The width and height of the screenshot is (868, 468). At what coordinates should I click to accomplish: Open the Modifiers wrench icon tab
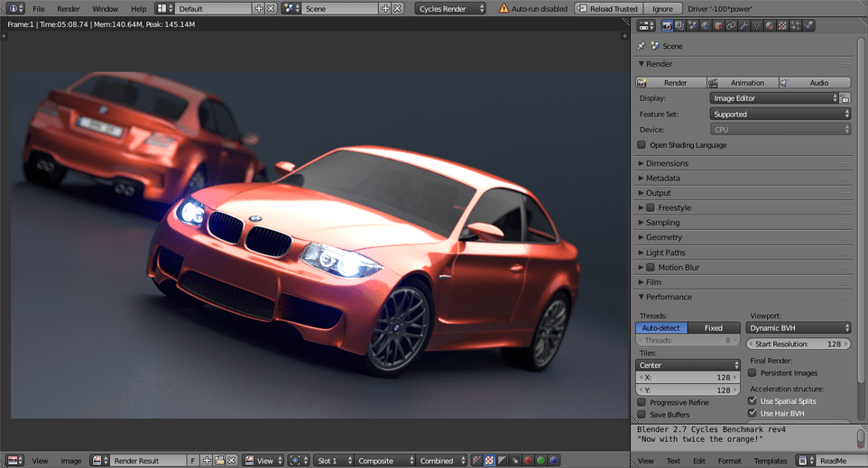(x=744, y=25)
